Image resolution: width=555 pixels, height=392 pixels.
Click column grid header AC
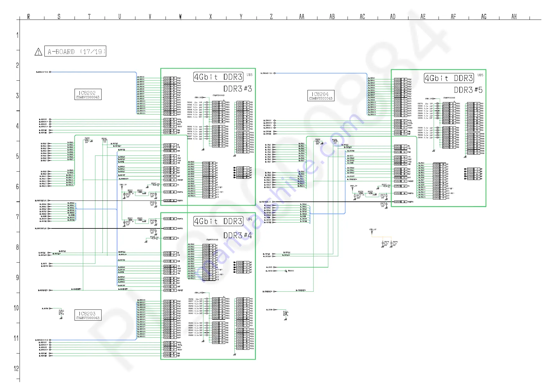coord(362,17)
